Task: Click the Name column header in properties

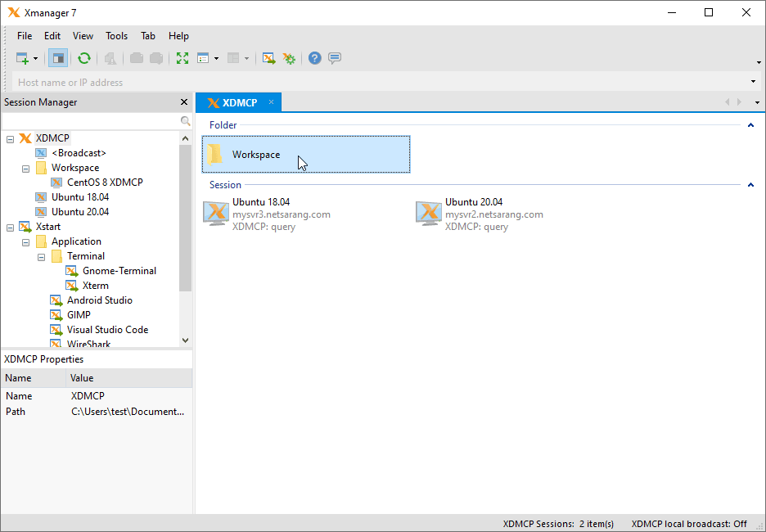Action: 34,378
